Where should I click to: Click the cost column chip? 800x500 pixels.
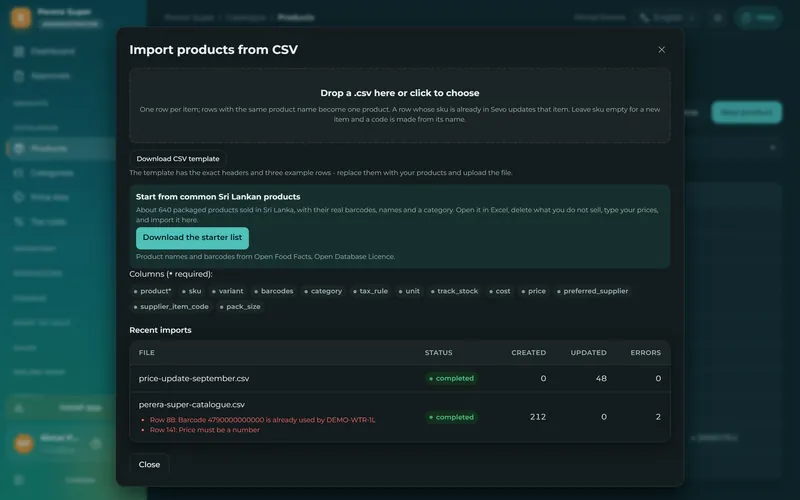tap(499, 291)
